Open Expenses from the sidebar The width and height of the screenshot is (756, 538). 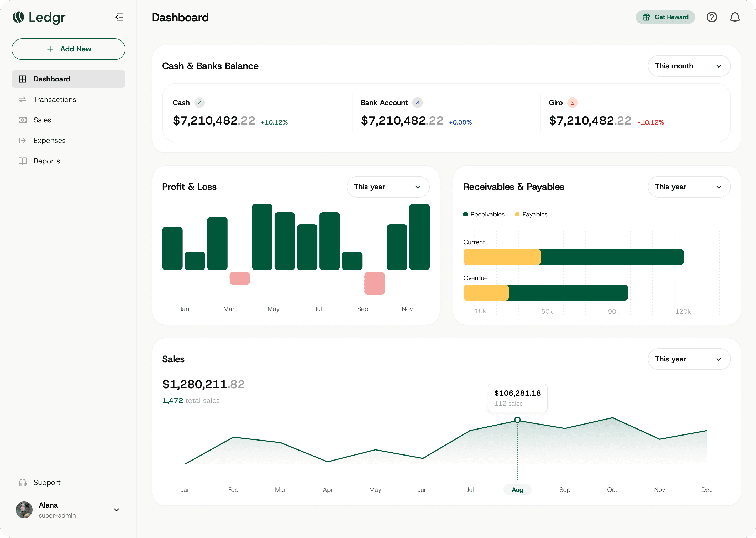(69, 141)
